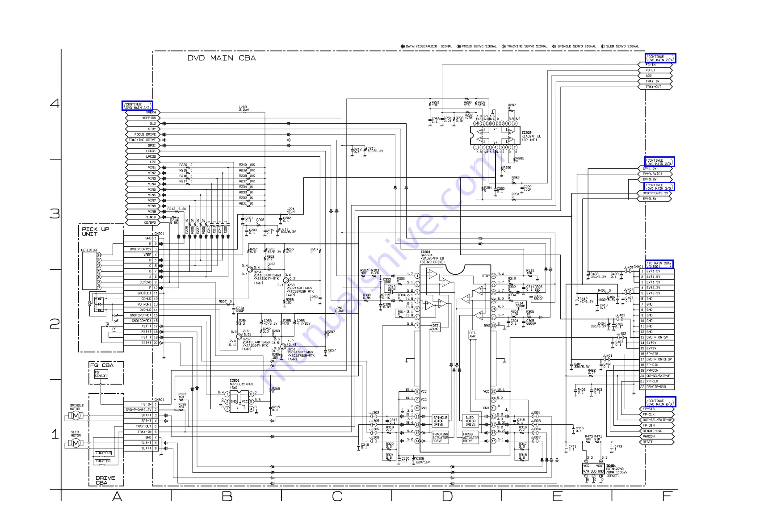
Task: Click the POFLT signal tag
Action: pyautogui.click(x=655, y=70)
